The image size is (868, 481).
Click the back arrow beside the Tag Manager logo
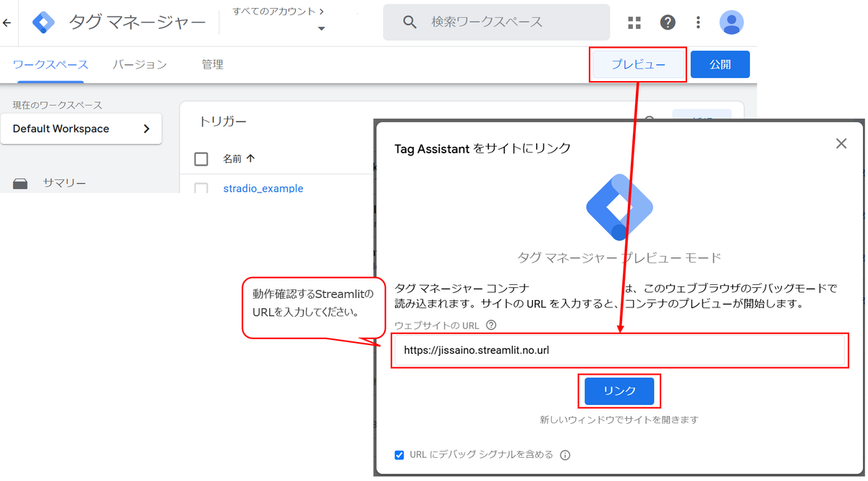[7, 22]
